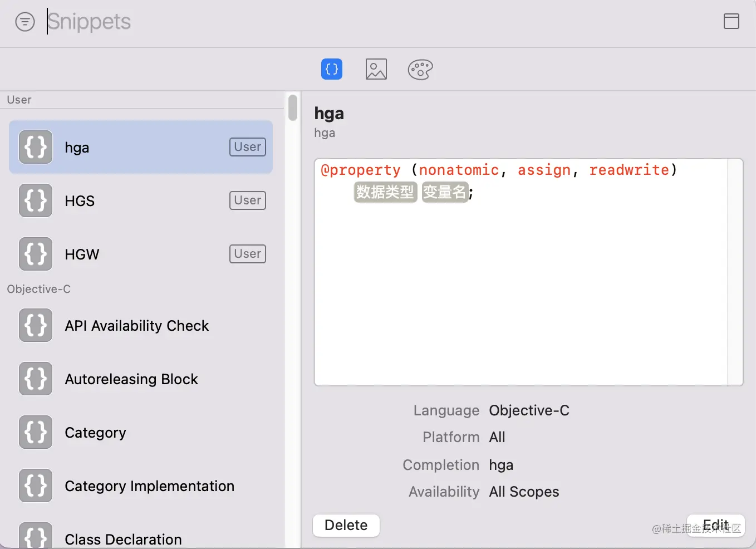The width and height of the screenshot is (756, 549).
Task: Click the readwrite keyword in code
Action: tap(629, 170)
